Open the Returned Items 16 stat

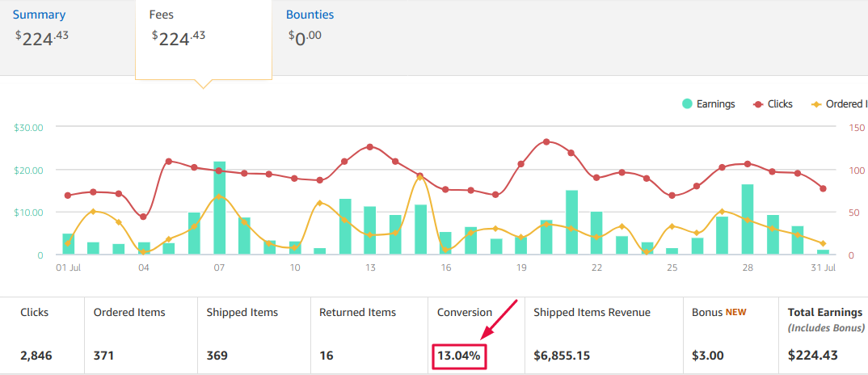[327, 356]
